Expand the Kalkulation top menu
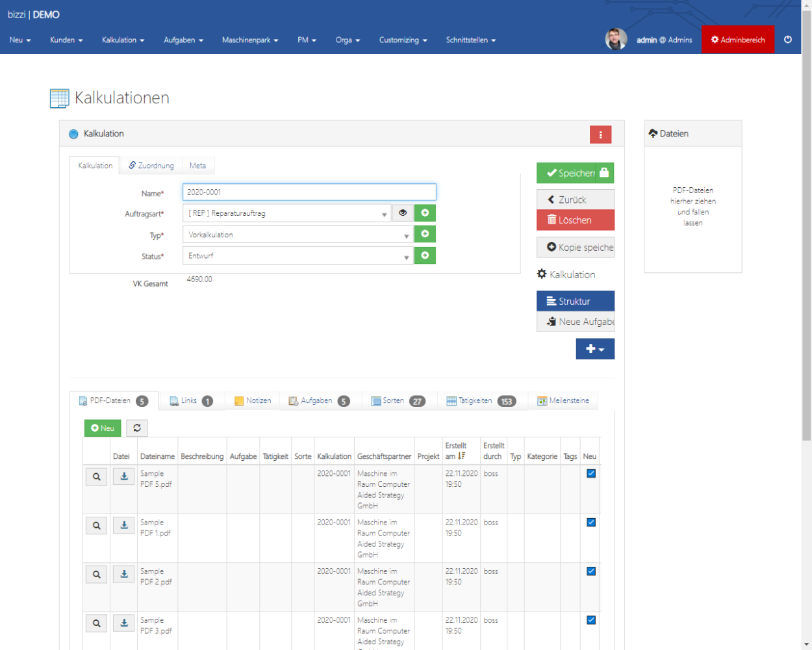The width and height of the screenshot is (812, 650). tap(123, 40)
